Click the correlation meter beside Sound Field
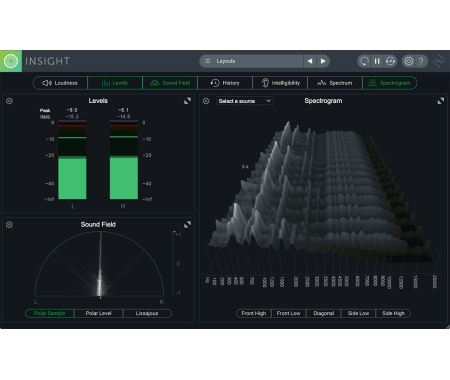This screenshot has height=380, width=450. coord(174,263)
